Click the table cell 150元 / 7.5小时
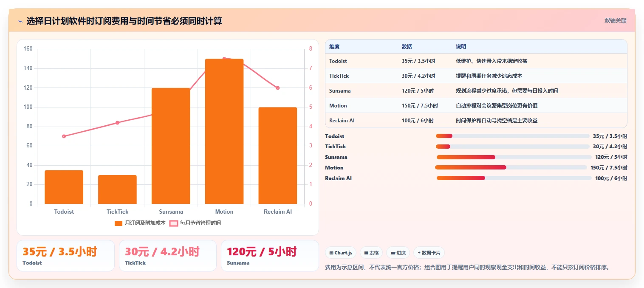The image size is (644, 288). pyautogui.click(x=420, y=106)
